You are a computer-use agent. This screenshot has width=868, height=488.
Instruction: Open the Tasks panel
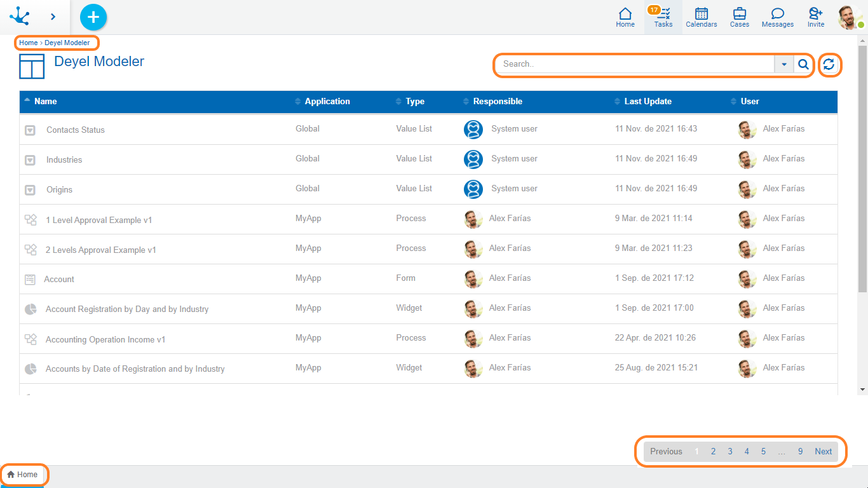[x=663, y=18]
